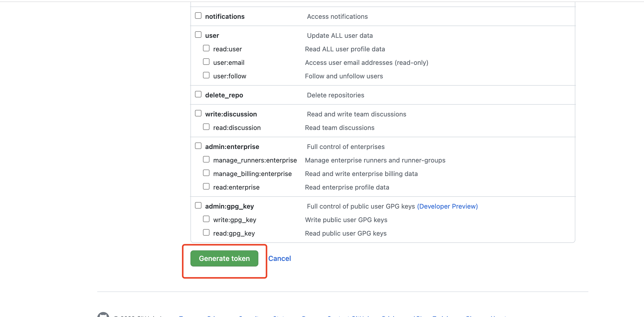Click 'Write public user GPG keys' text

coord(346,220)
